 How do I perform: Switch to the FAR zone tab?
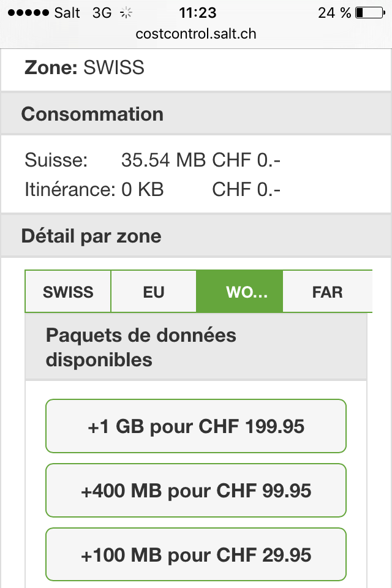[328, 292]
